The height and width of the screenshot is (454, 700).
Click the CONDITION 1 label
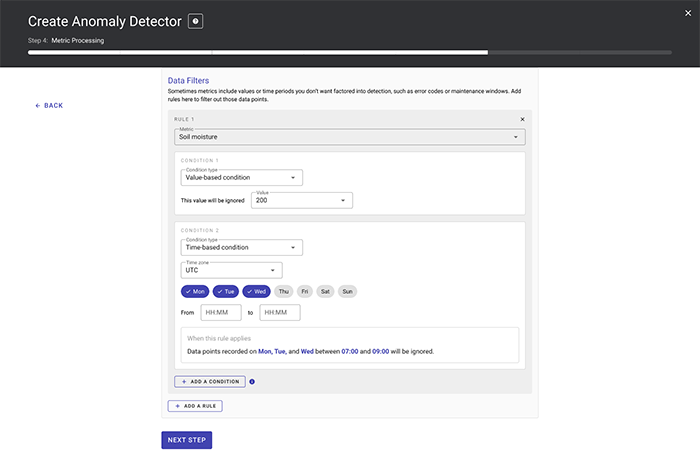(x=200, y=160)
